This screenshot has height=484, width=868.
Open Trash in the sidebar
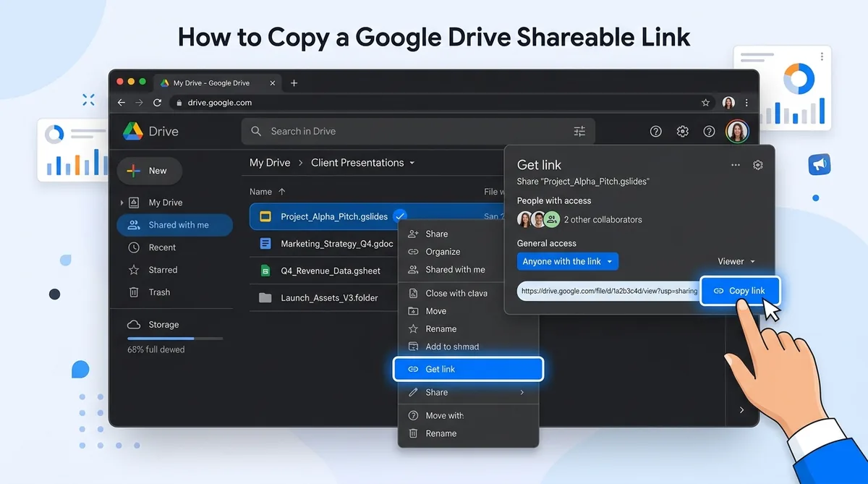click(x=174, y=292)
